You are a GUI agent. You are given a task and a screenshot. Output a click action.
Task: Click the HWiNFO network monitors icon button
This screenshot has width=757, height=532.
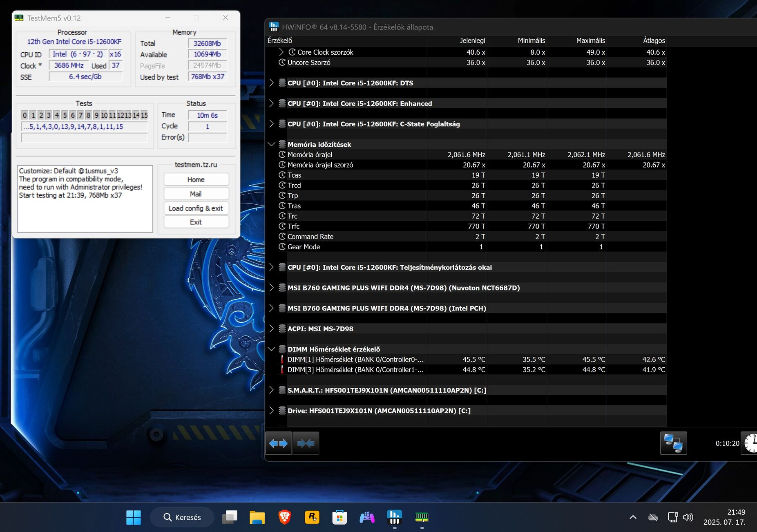[673, 443]
